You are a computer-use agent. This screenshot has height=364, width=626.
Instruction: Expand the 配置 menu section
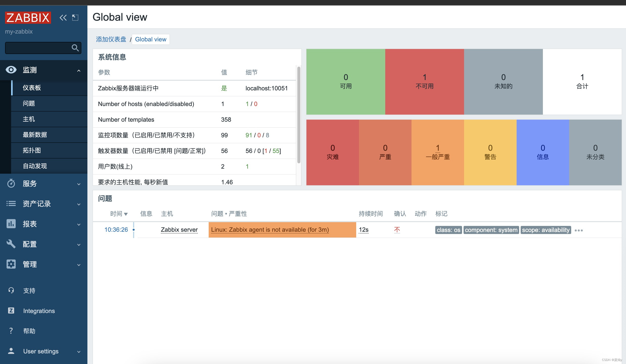coord(79,245)
